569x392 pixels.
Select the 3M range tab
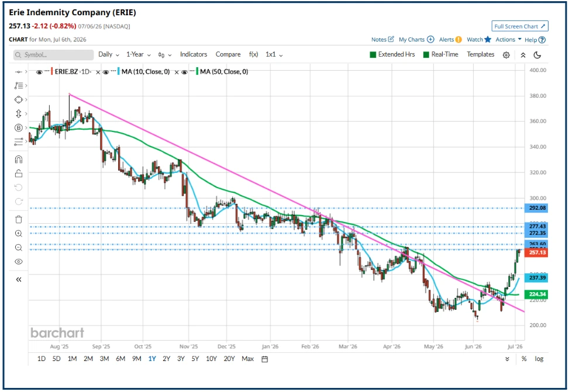(104, 359)
